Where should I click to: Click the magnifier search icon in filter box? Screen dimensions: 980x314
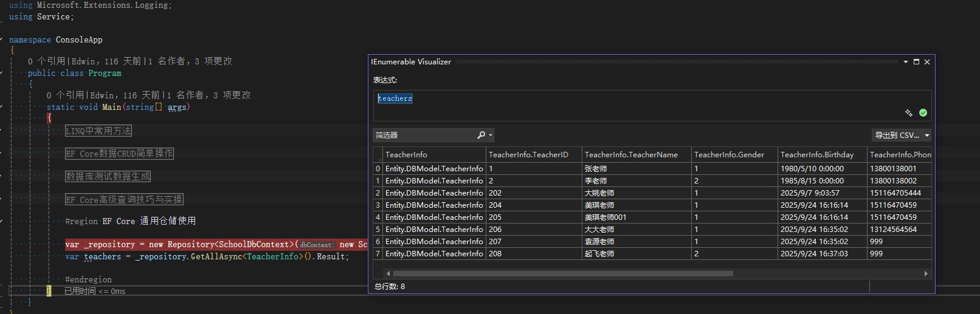(481, 135)
